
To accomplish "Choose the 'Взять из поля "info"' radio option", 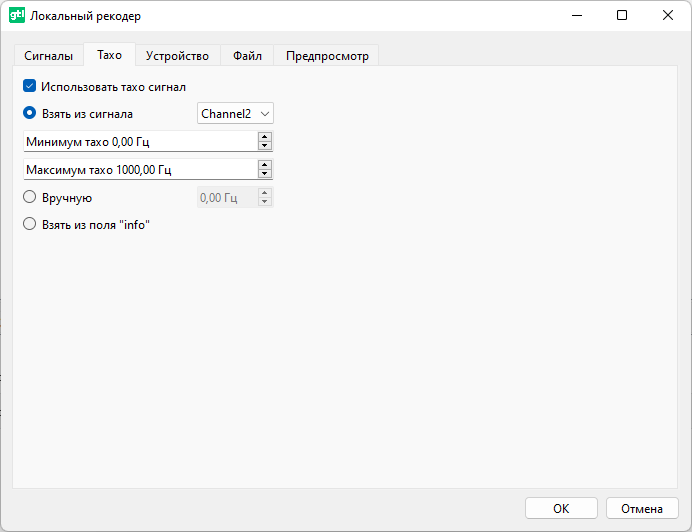I will (x=30, y=225).
